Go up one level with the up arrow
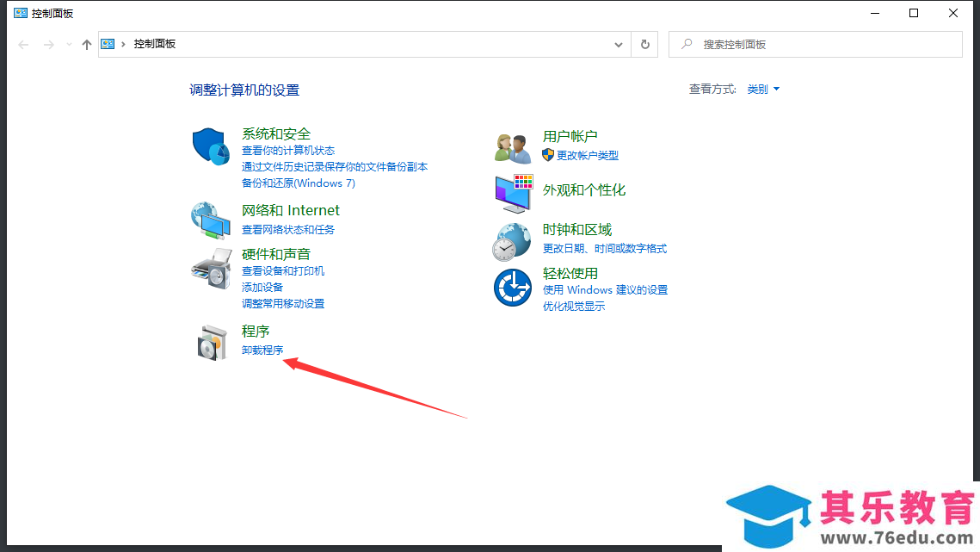The image size is (980, 552). tap(87, 45)
